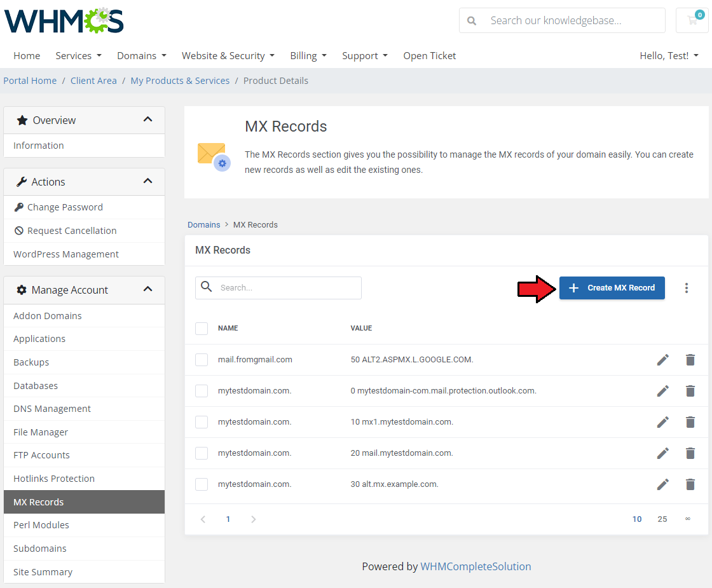Screen dimensions: 712x588
Task: Click the MX records search magnifier icon
Action: click(x=206, y=287)
